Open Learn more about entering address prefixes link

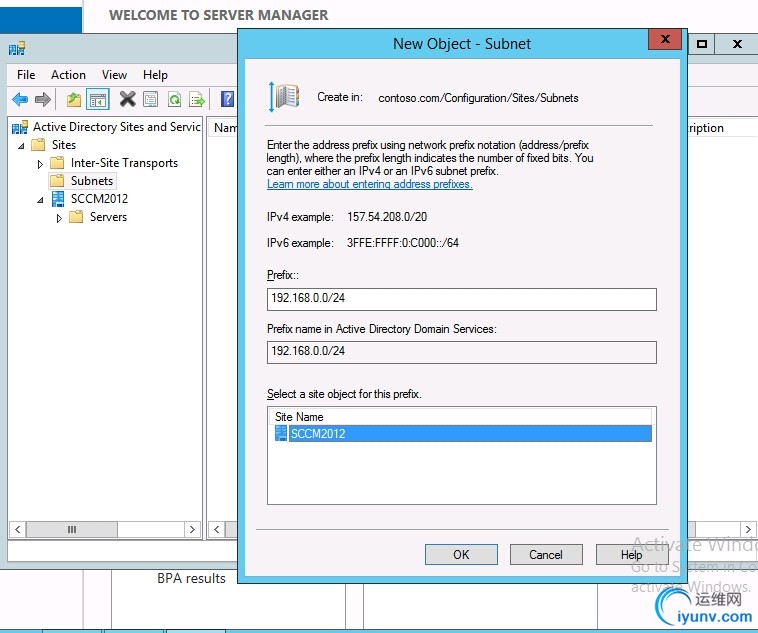tap(370, 184)
